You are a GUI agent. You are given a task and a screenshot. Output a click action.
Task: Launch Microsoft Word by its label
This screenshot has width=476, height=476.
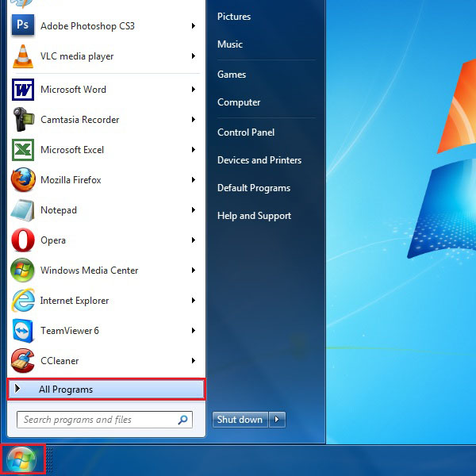pyautogui.click(x=73, y=89)
